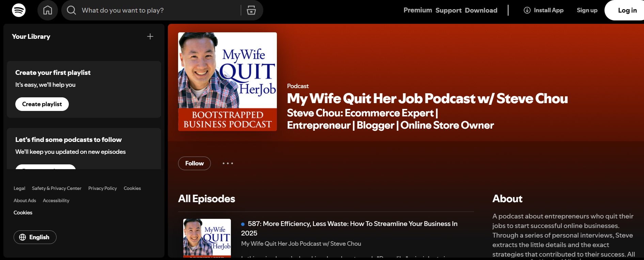Click the globe icon in the English button

click(x=22, y=237)
